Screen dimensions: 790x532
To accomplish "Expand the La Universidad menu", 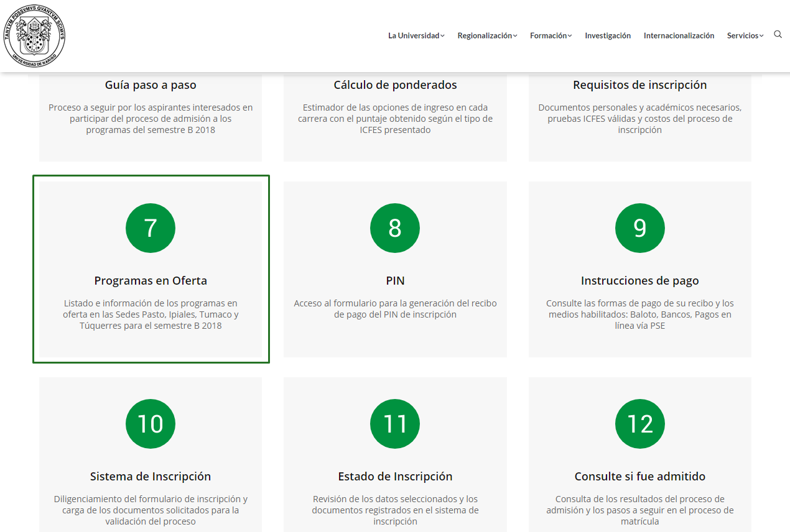I will point(416,35).
